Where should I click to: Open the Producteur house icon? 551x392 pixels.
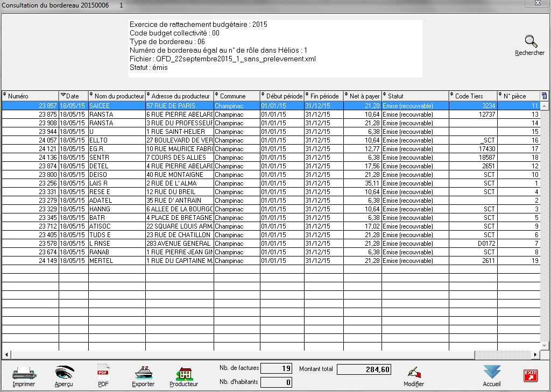[184, 372]
